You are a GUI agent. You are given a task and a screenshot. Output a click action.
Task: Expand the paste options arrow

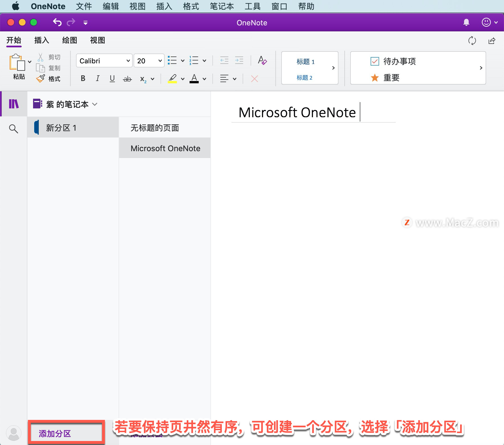30,62
